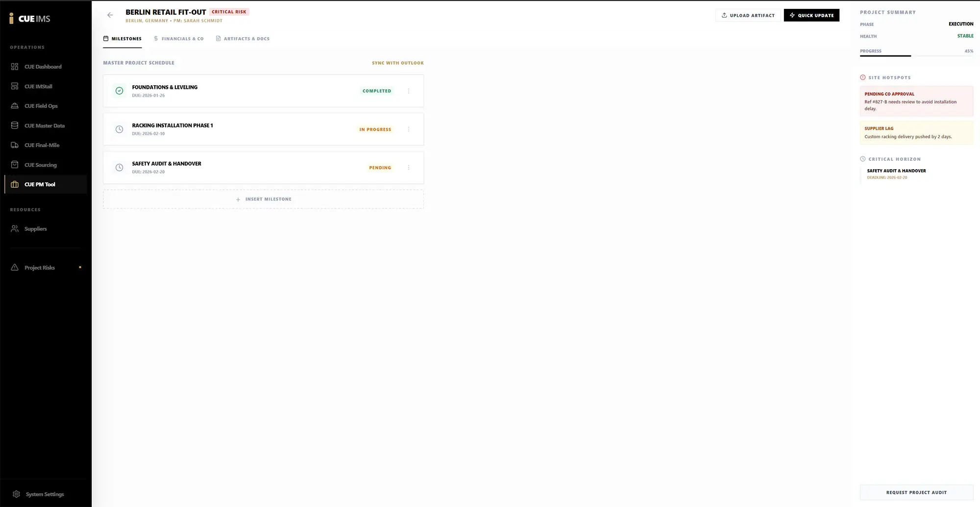Open options menu for Foundations & Leveling

click(x=409, y=91)
